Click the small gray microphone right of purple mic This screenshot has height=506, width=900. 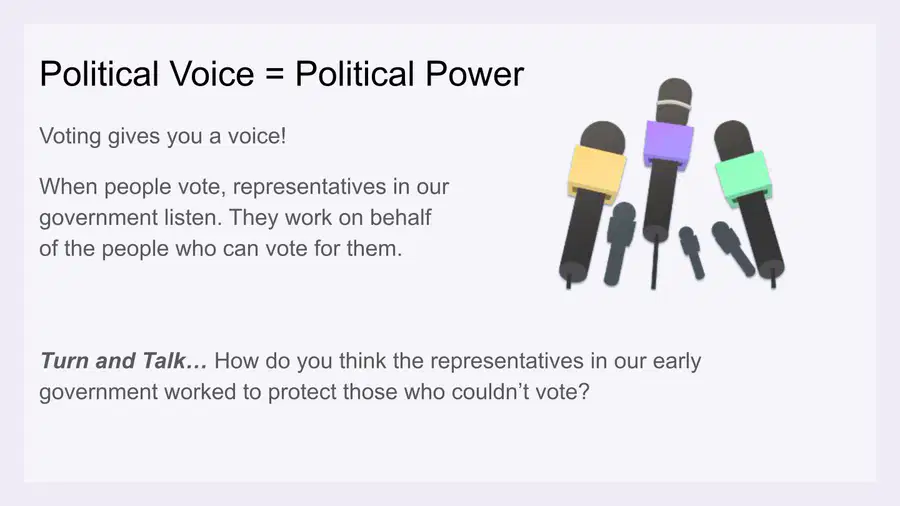(692, 252)
